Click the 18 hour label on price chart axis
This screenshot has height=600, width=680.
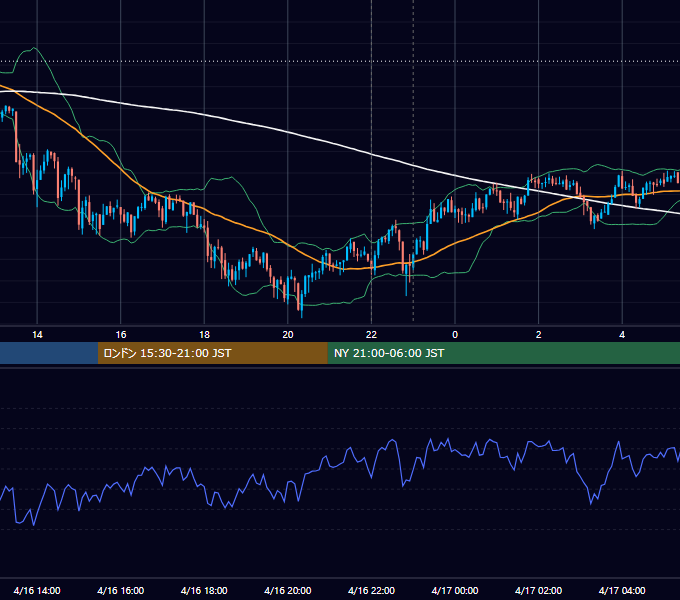[204, 335]
